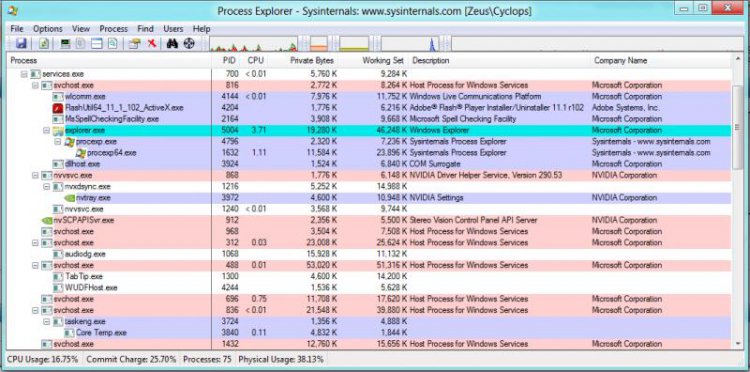Click the Physical Usage status entry
This screenshot has height=372, width=750.
281,359
